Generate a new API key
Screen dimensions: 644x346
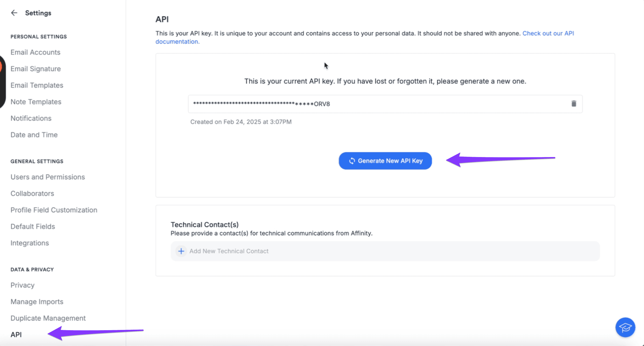click(x=385, y=161)
